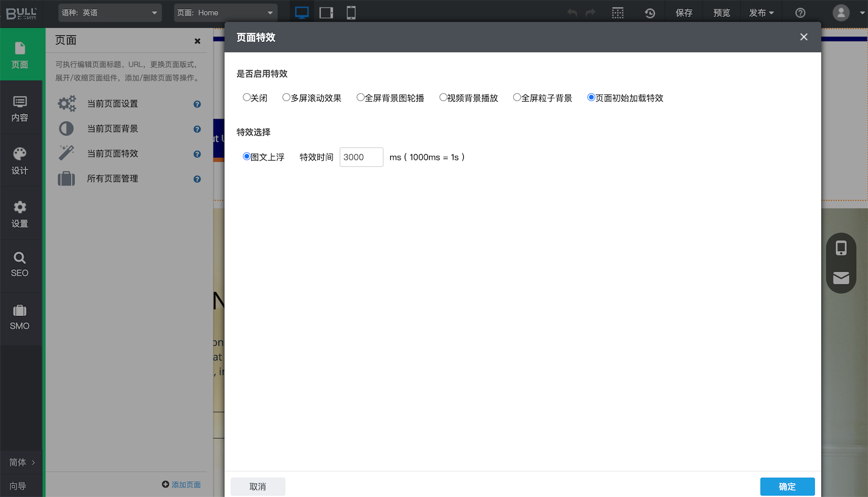Open the help question mark icon in top bar
This screenshot has width=868, height=497.
point(800,13)
